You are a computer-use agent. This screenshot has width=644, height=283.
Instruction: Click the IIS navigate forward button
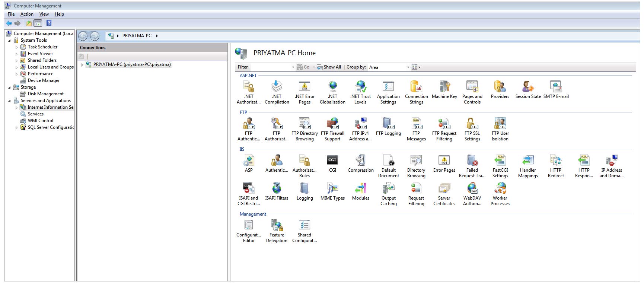pos(95,36)
